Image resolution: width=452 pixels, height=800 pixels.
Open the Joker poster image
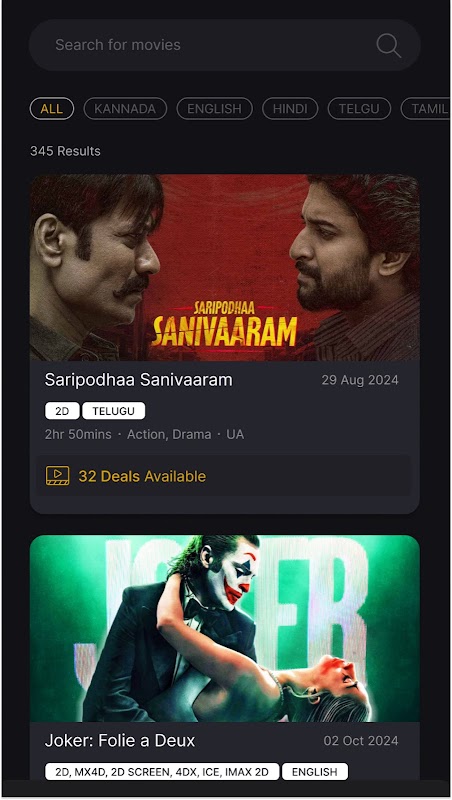point(225,628)
